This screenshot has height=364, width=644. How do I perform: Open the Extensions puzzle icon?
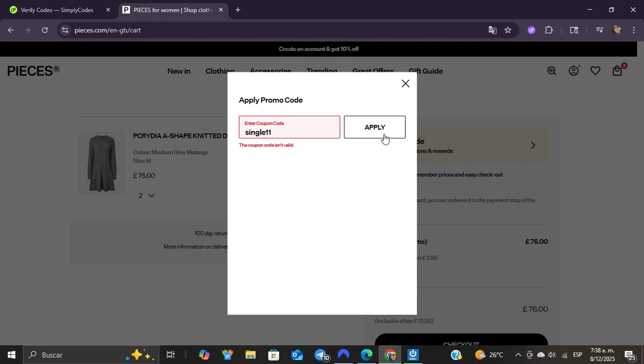tap(549, 30)
